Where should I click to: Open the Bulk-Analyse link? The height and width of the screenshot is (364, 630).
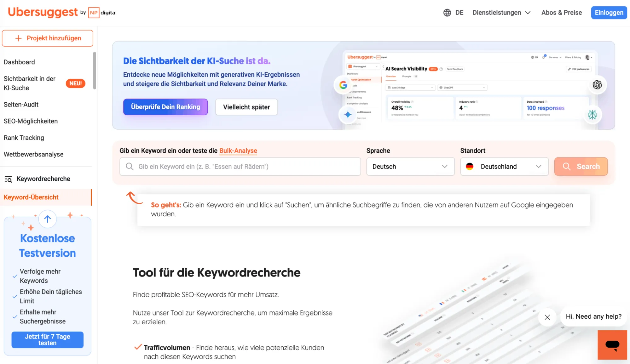[x=238, y=151]
